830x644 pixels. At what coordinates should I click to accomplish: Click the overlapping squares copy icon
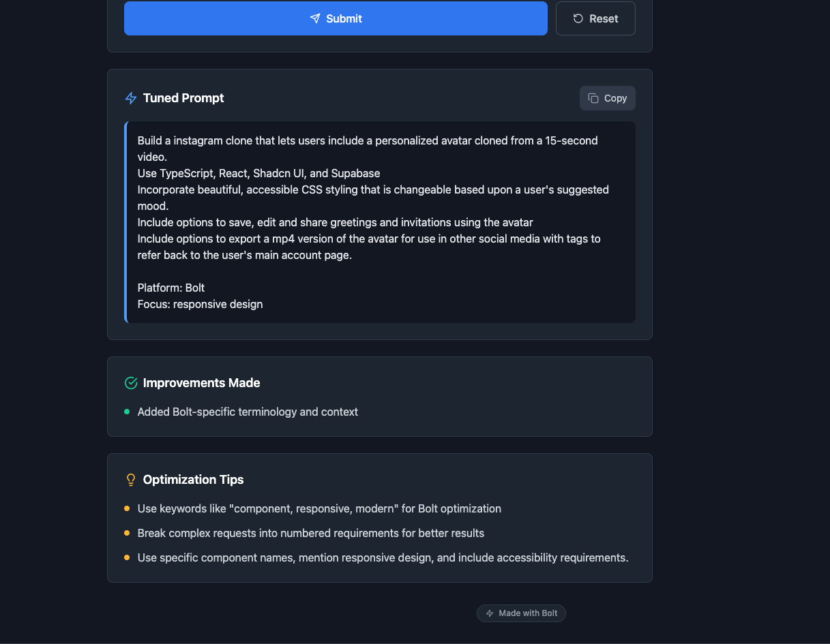click(x=593, y=98)
